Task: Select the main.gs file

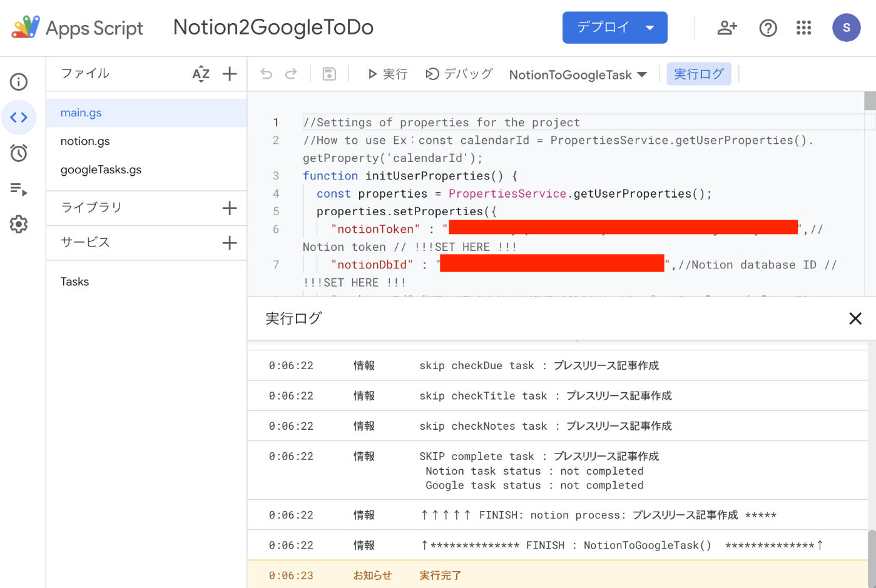Action: click(146, 113)
